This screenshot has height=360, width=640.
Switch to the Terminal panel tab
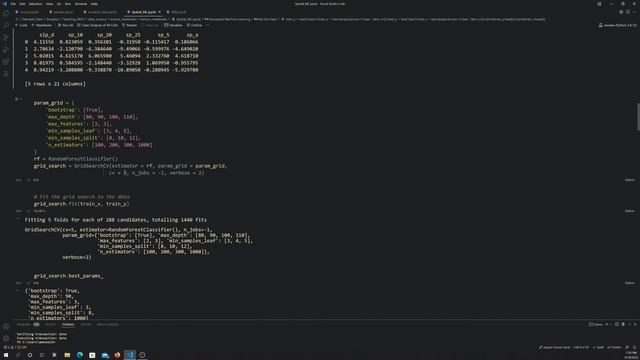[x=68, y=324]
